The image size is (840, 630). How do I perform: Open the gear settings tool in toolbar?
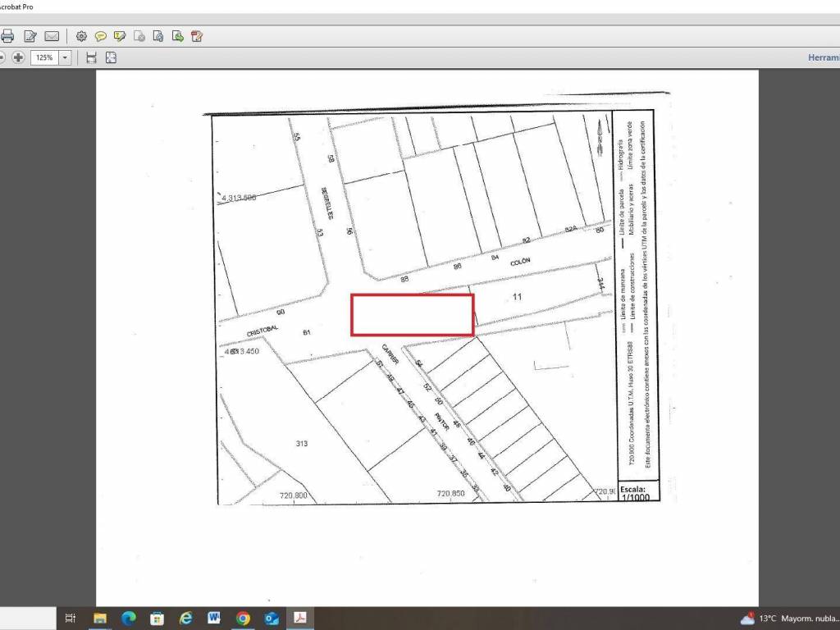tap(81, 36)
